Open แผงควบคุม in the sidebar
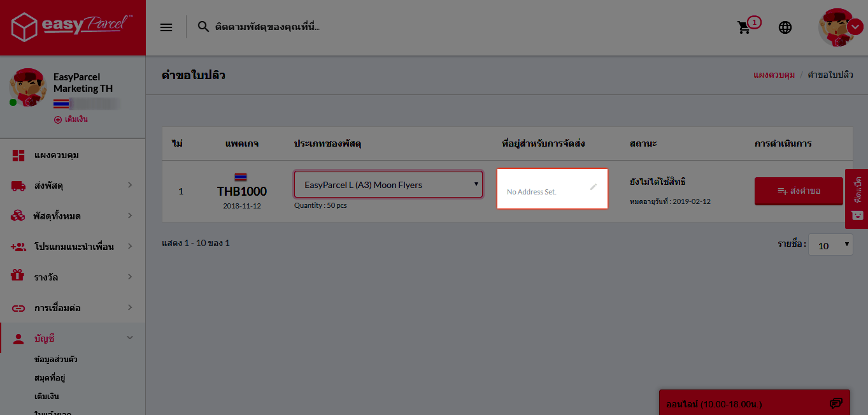 pyautogui.click(x=57, y=155)
